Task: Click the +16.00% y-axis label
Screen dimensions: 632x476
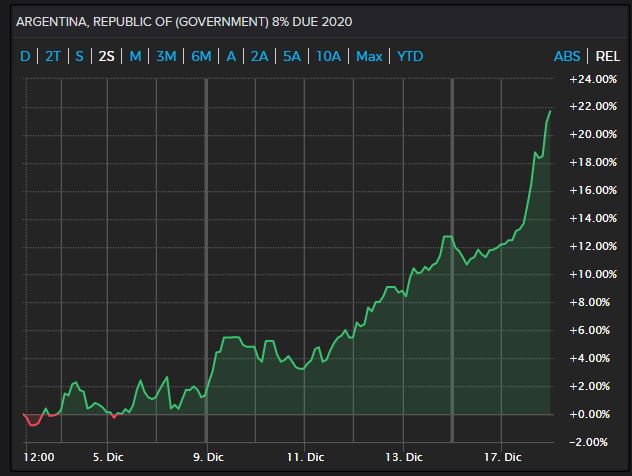Action: [593, 190]
